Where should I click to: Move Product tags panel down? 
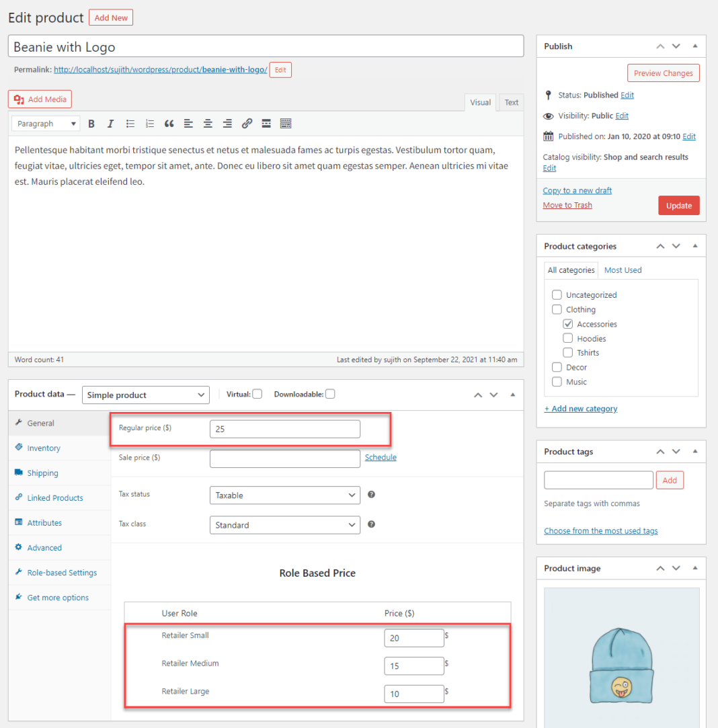point(676,452)
